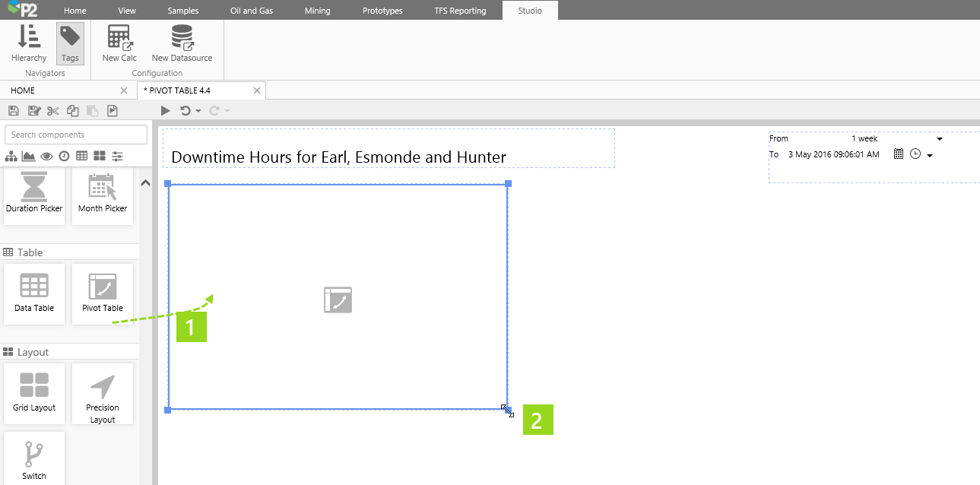Open the calendar date picker icon
The image size is (980, 485).
899,154
